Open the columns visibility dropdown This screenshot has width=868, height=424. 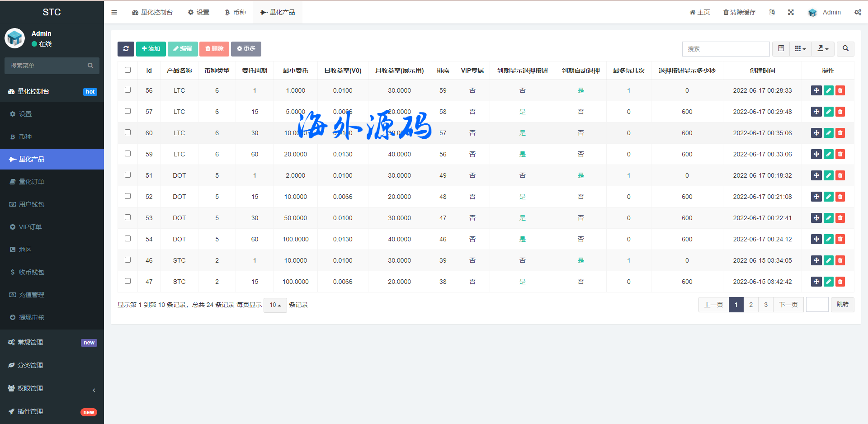(x=800, y=49)
